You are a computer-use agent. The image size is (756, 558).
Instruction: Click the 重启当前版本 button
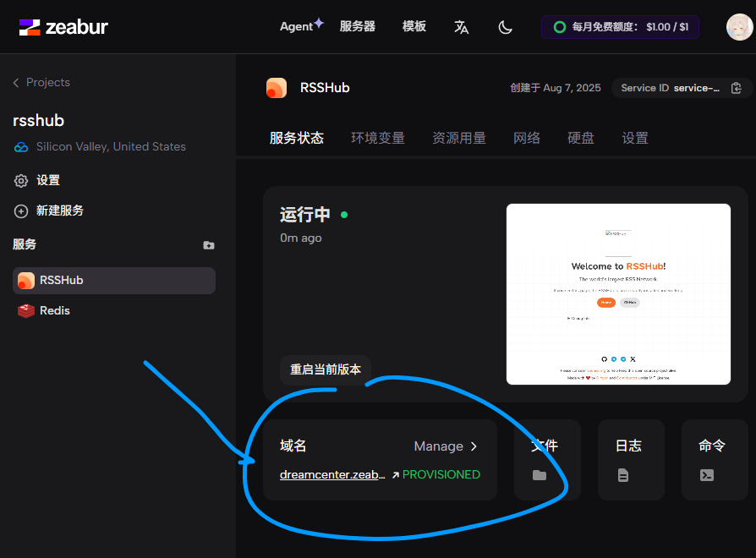click(326, 369)
